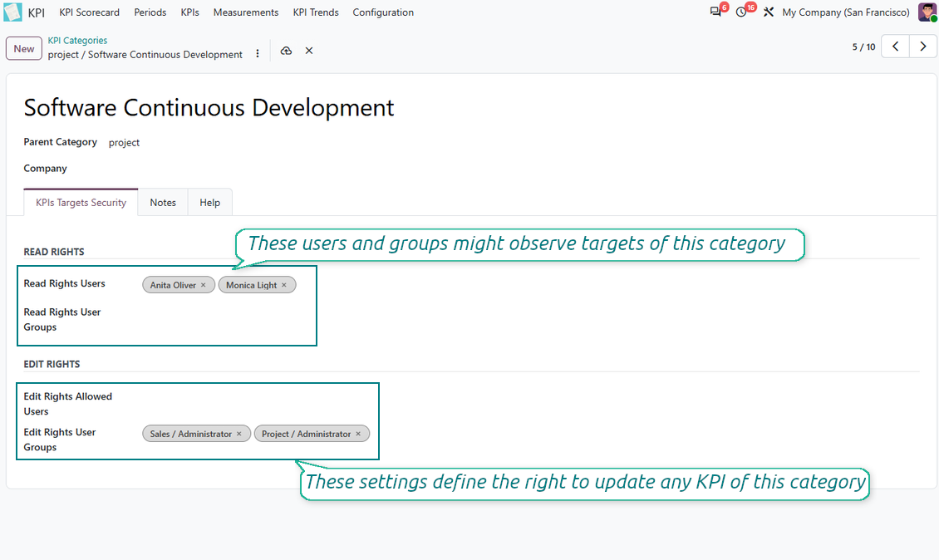The image size is (939, 560).
Task: Discard changes with the X icon
Action: click(x=309, y=51)
